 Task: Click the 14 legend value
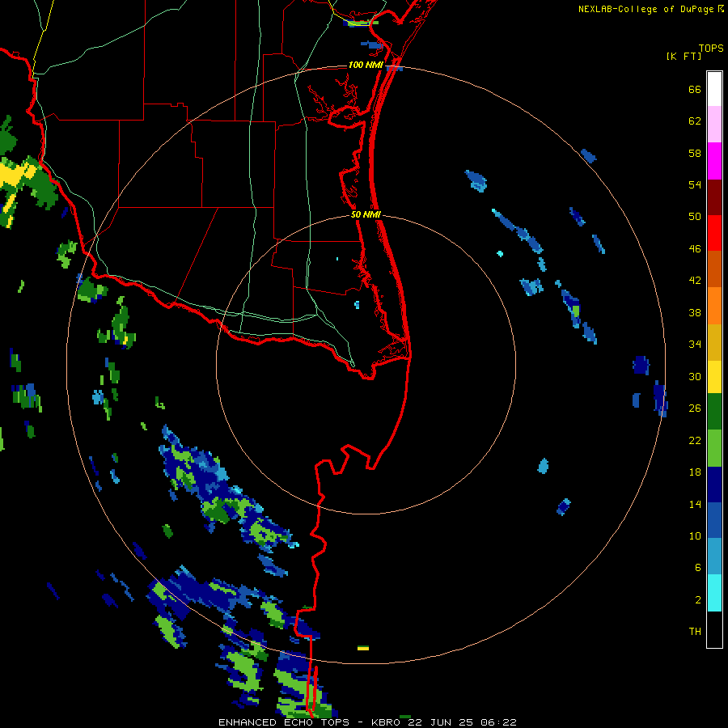click(695, 504)
